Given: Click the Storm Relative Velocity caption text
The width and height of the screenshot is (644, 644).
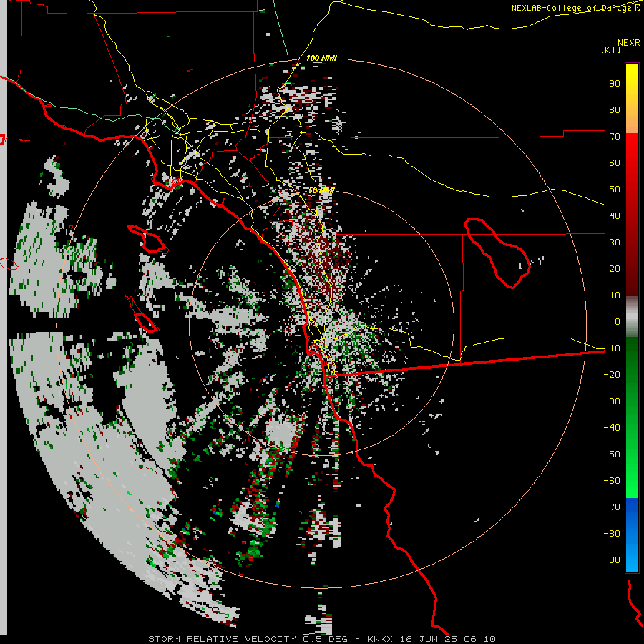Looking at the screenshot, I should 321,639.
